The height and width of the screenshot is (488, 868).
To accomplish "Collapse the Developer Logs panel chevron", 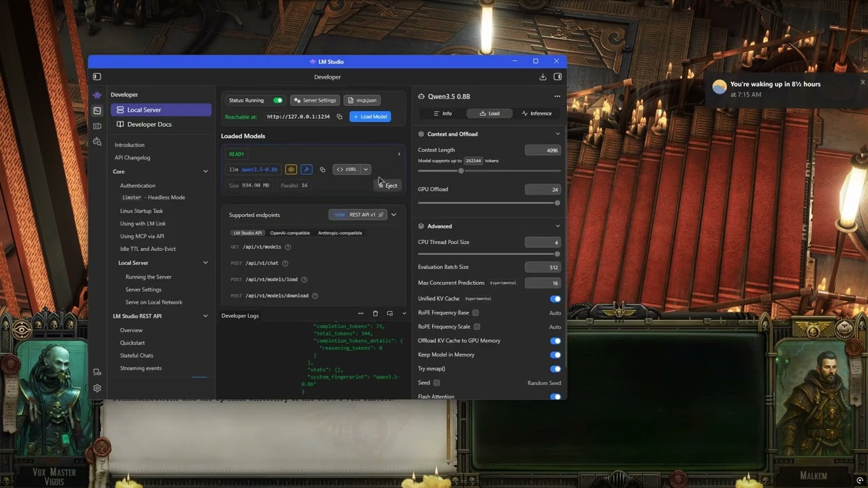I will pyautogui.click(x=404, y=313).
